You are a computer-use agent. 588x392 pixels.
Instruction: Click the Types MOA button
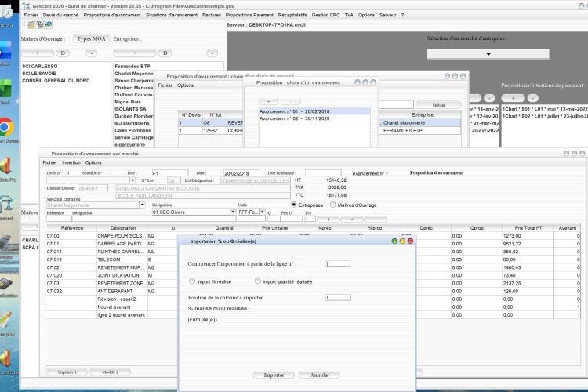91,38
